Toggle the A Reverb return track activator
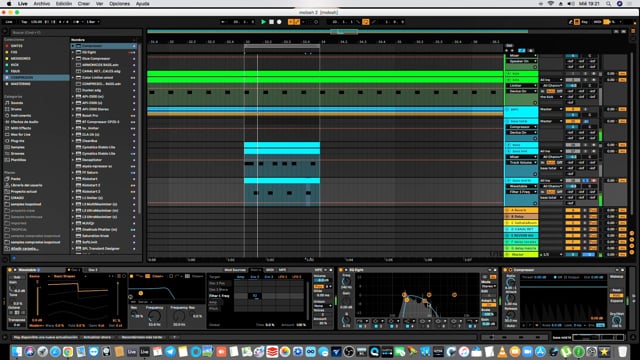 pyautogui.click(x=573, y=210)
